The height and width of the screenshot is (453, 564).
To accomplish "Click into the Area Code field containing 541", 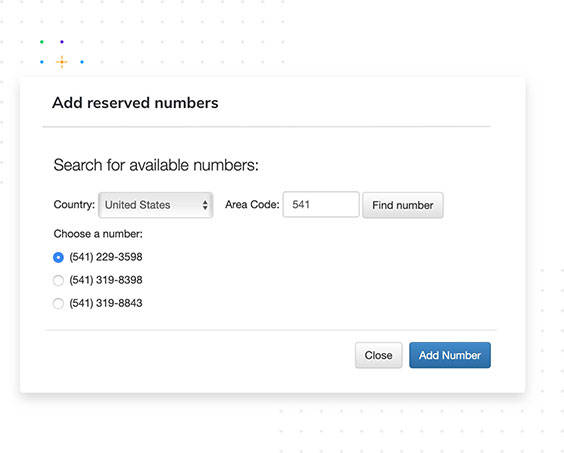I will point(321,204).
